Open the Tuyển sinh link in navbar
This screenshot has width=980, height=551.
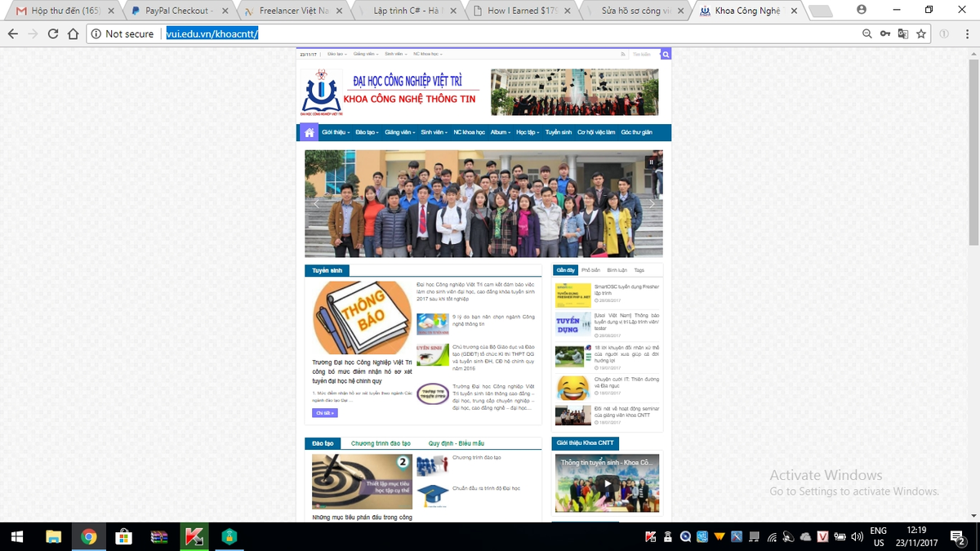tap(559, 132)
